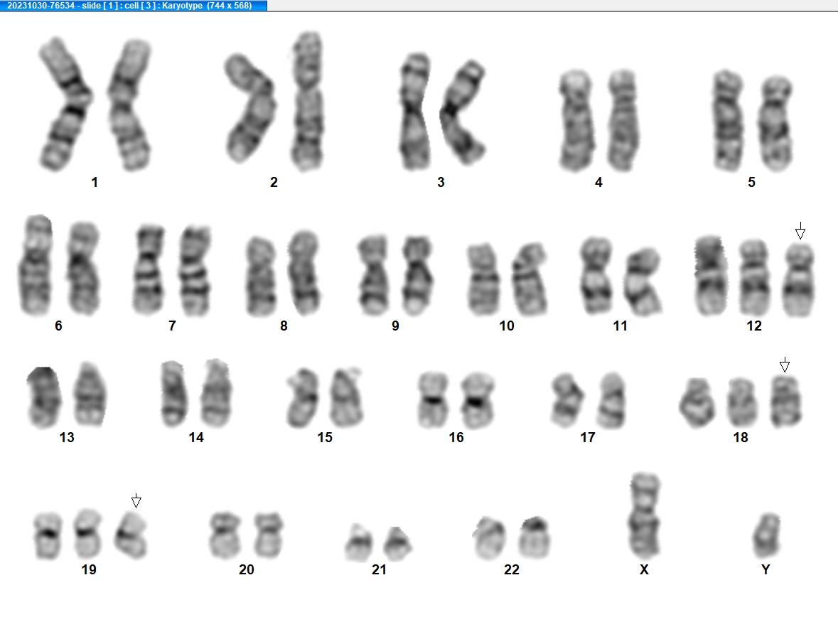Viewport: 838px width, 644px height.
Task: Select the extra third chromosome in group 19
Action: (131, 535)
